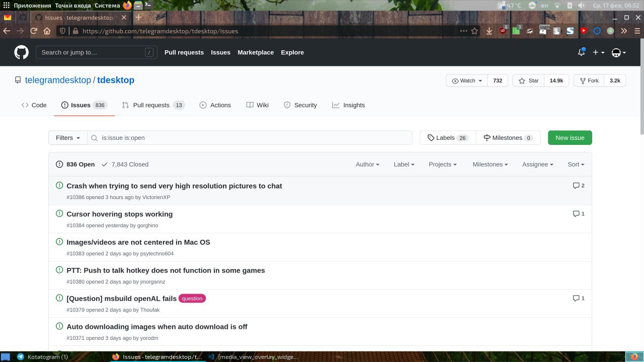Viewport: 644px width, 362px height.
Task: Click the pink question label
Action: 192,298
